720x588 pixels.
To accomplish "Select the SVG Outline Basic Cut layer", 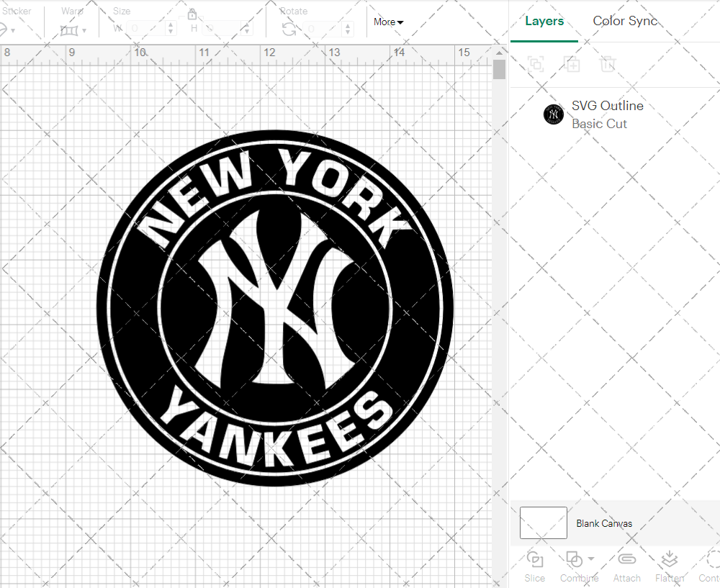I will click(x=607, y=113).
